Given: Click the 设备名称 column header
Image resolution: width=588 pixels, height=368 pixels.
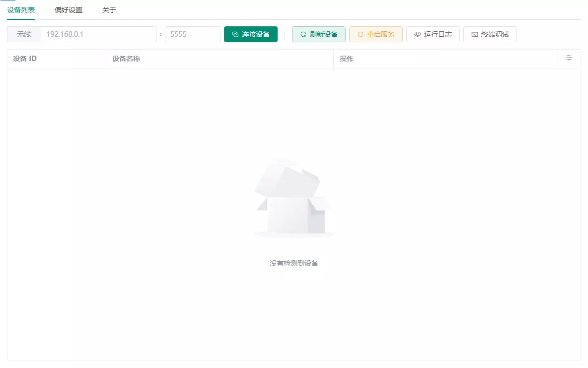Looking at the screenshot, I should click(126, 59).
